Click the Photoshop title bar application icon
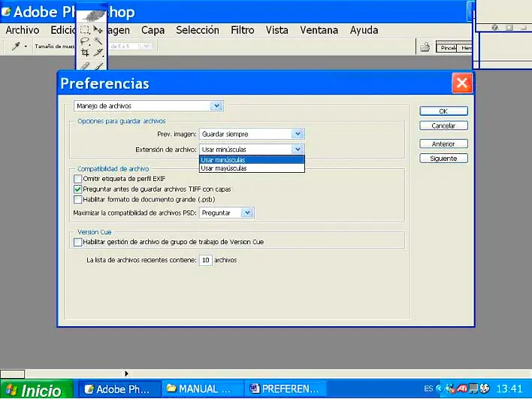 point(6,12)
